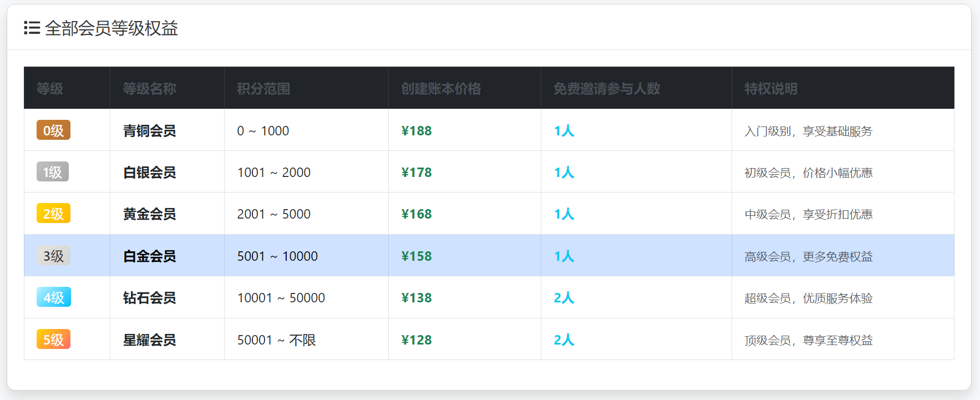The width and height of the screenshot is (980, 400).
Task: Click the platinum 3级 badge
Action: [x=53, y=255]
